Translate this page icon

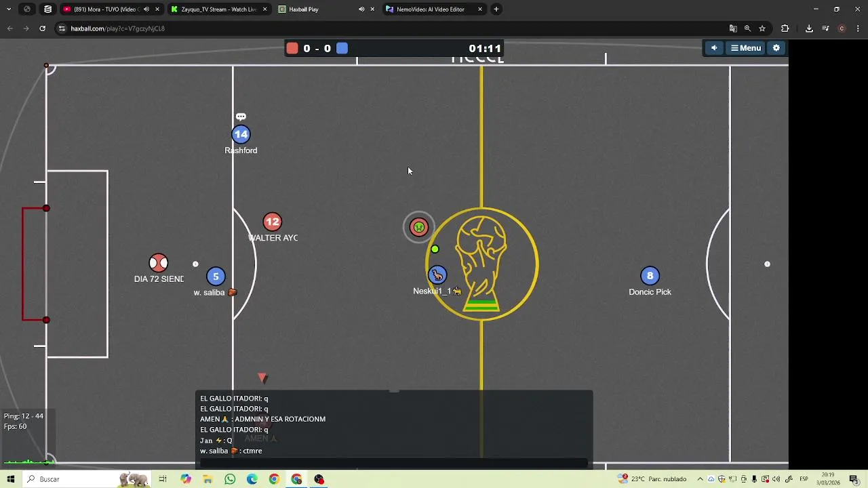(x=733, y=28)
